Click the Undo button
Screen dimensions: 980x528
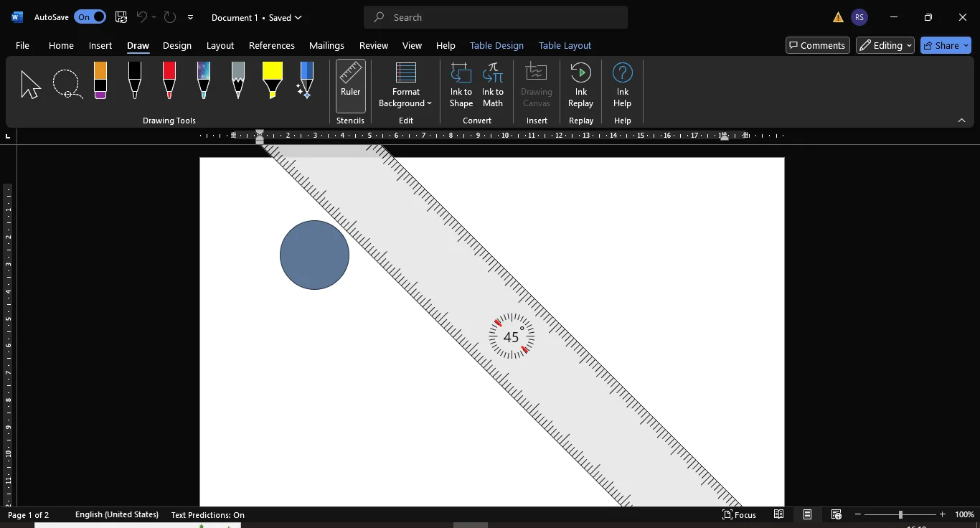click(142, 17)
